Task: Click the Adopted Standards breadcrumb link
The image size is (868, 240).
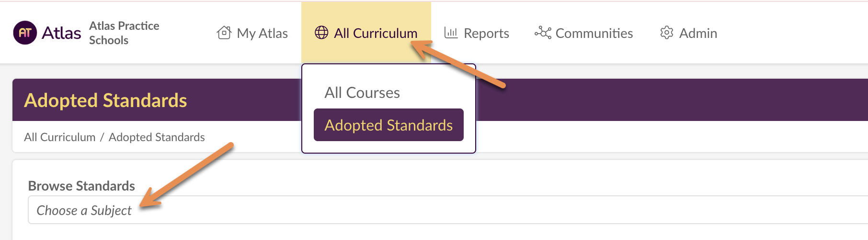Action: [157, 137]
